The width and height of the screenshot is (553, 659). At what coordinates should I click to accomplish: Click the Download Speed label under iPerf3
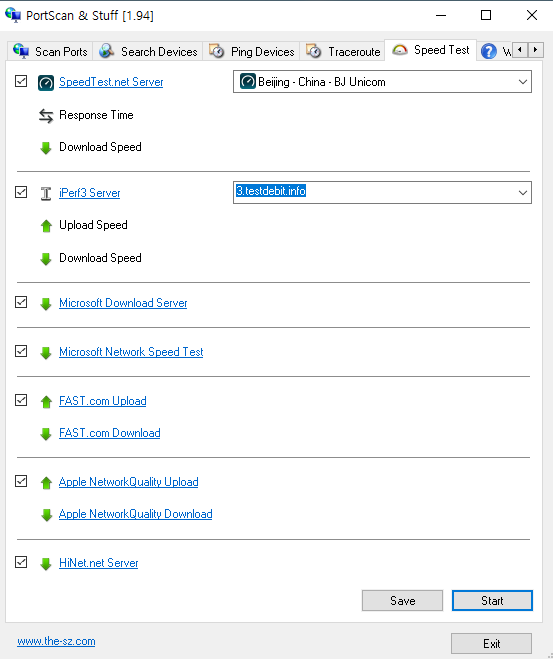(100, 258)
